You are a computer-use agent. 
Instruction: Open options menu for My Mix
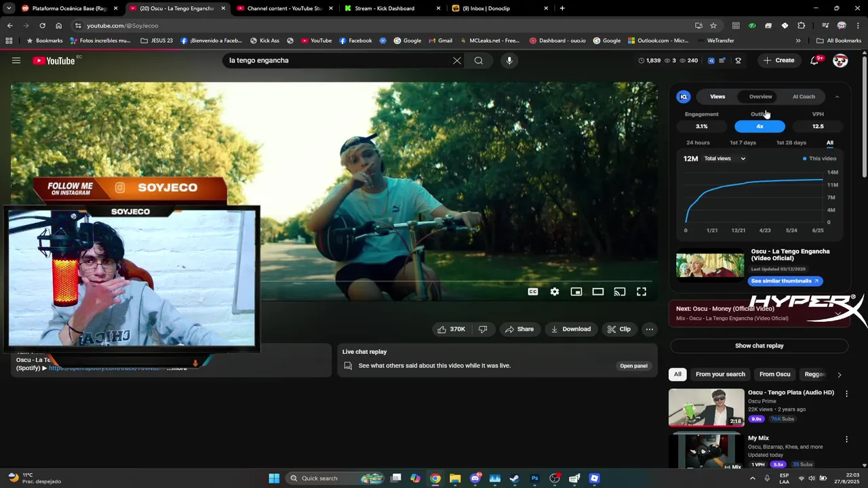[846, 439]
